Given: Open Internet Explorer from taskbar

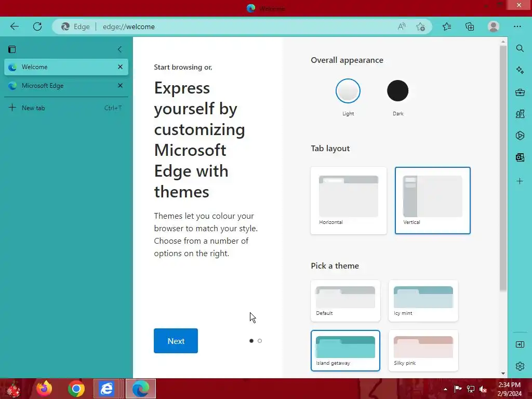Looking at the screenshot, I should pyautogui.click(x=107, y=389).
